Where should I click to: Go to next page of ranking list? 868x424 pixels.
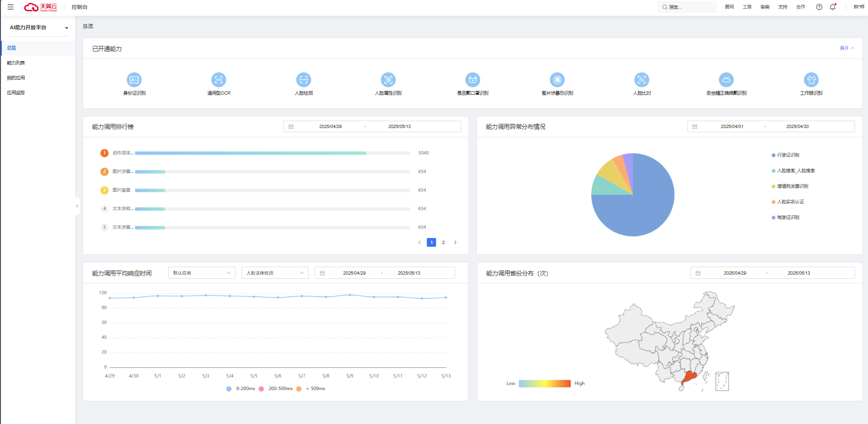[x=455, y=243]
